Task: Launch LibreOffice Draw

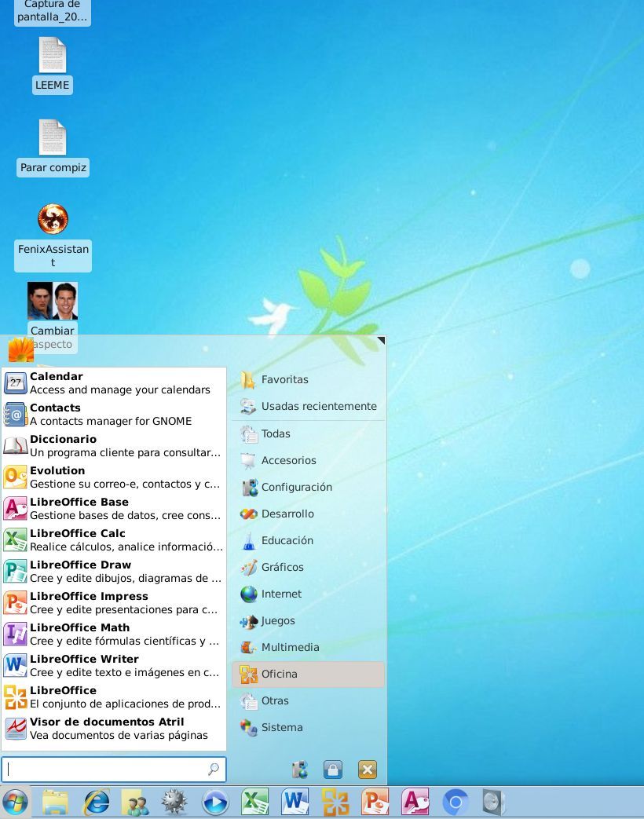Action: [114, 571]
